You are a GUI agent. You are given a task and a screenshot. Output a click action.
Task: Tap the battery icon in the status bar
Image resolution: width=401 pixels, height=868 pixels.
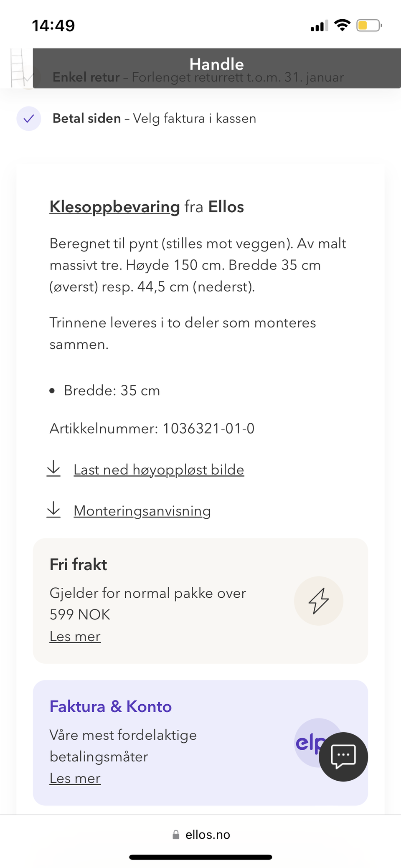point(367,25)
